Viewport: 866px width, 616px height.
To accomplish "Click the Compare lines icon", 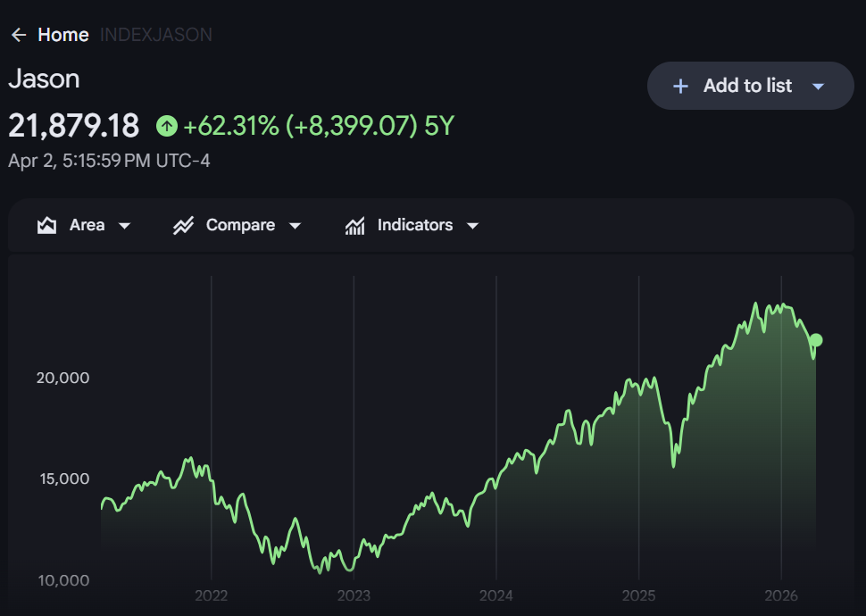I will [x=183, y=225].
